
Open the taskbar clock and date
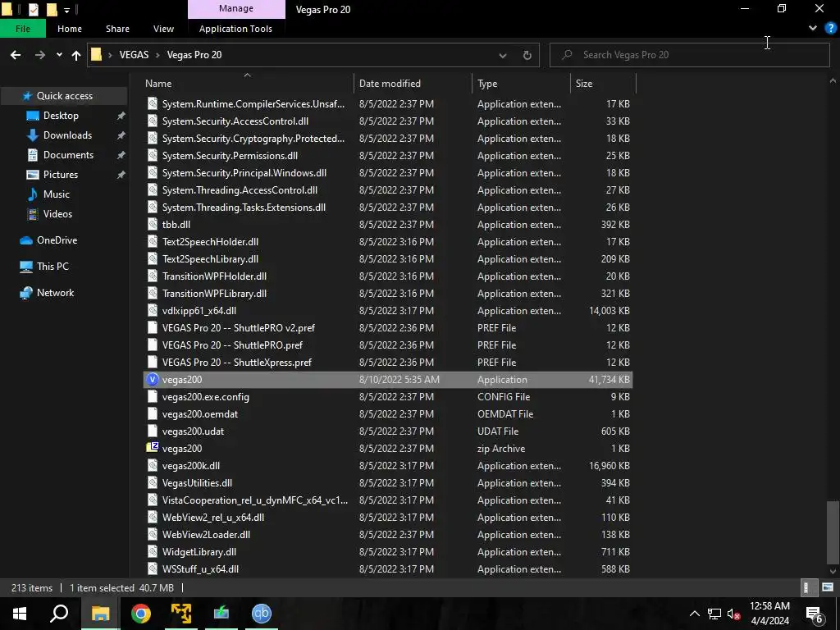coord(769,614)
